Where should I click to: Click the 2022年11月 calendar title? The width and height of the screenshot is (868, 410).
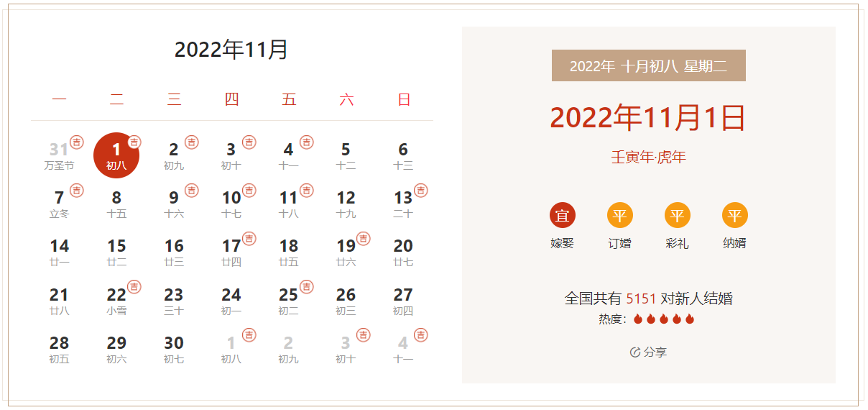point(231,50)
